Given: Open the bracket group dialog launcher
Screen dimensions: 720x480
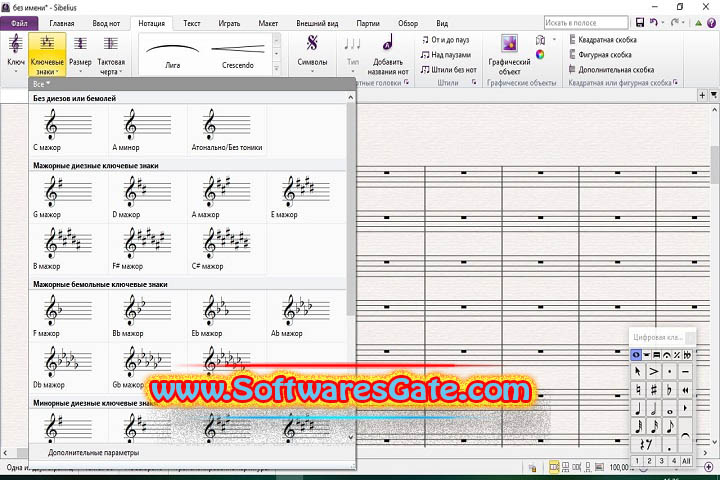Looking at the screenshot, I should [675, 83].
